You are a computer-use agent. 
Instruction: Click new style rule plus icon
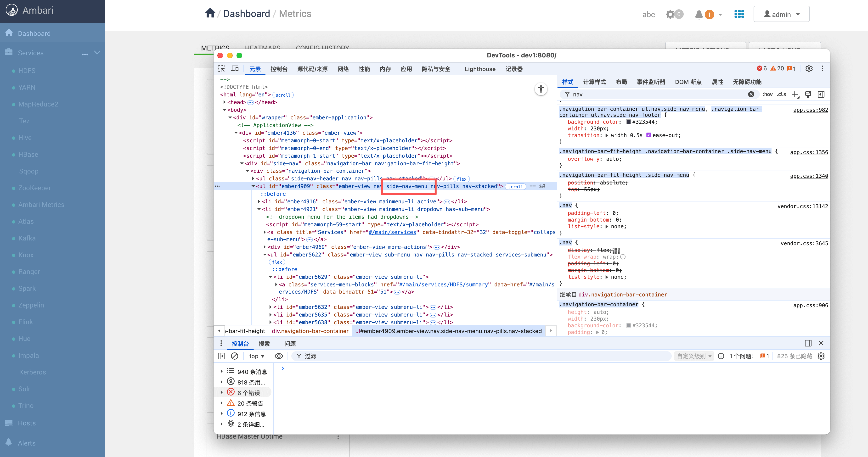[x=795, y=95]
